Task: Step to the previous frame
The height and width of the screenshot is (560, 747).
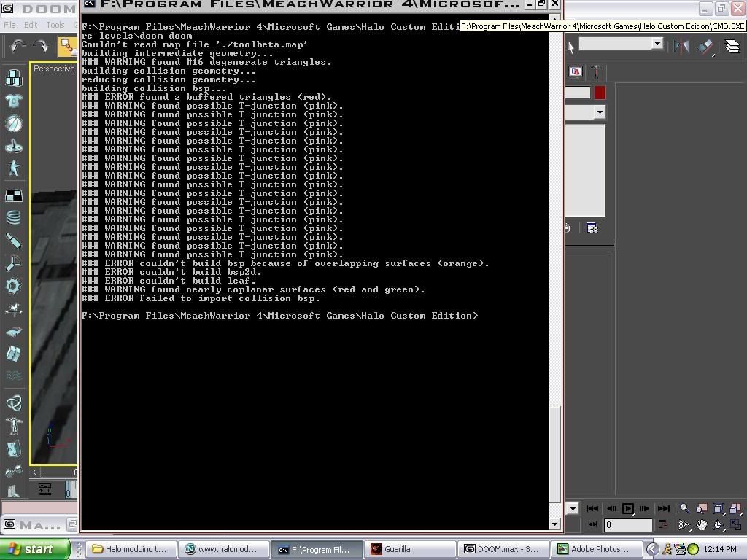Action: click(612, 508)
